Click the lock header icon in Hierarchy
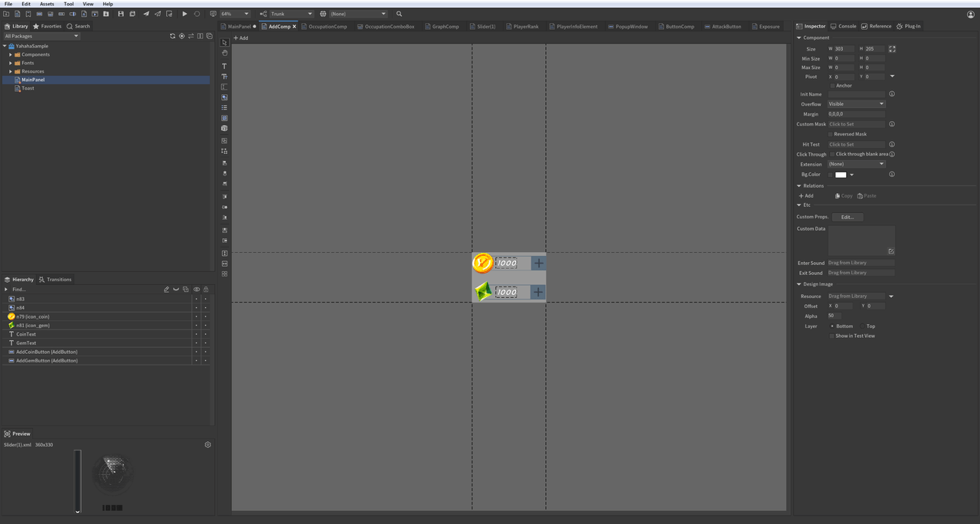 pyautogui.click(x=206, y=290)
